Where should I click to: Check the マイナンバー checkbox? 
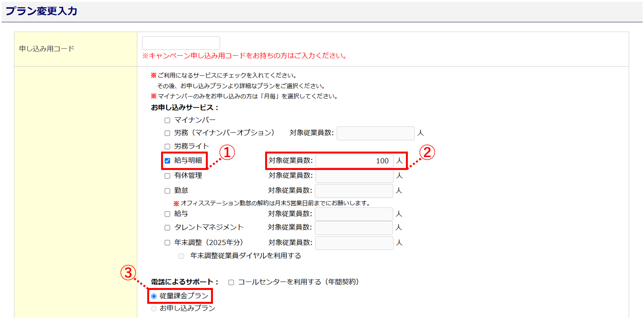pos(167,120)
